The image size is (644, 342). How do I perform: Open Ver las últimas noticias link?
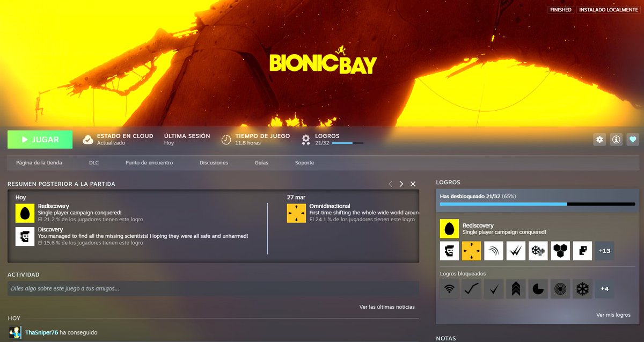click(387, 307)
